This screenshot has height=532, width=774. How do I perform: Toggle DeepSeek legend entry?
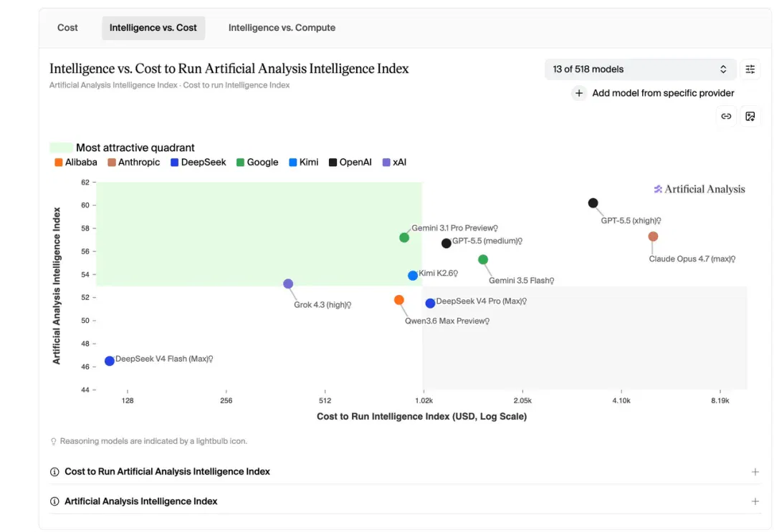click(x=198, y=163)
